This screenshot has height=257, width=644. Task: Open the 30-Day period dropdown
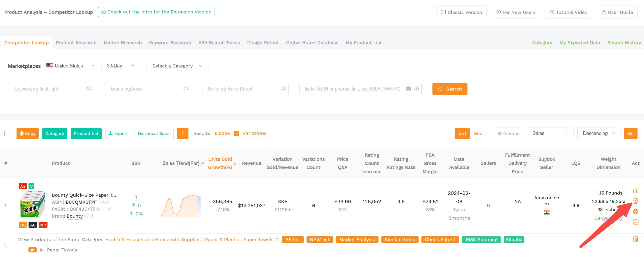[x=120, y=66]
